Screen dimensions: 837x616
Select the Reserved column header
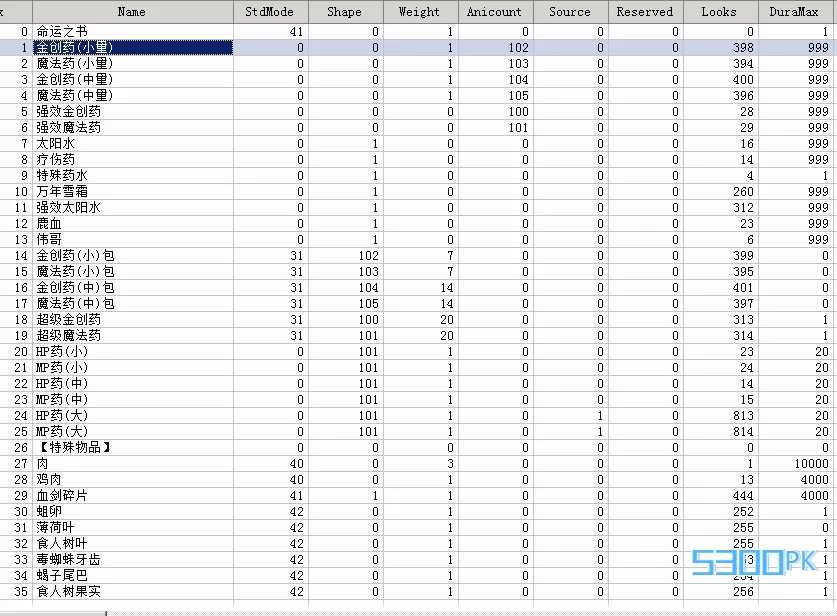(x=645, y=12)
